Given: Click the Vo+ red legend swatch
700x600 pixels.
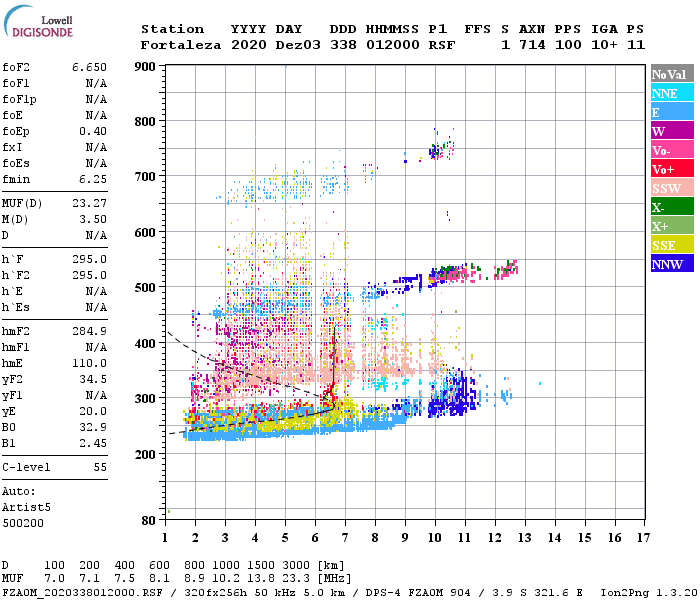Looking at the screenshot, I should 672,169.
